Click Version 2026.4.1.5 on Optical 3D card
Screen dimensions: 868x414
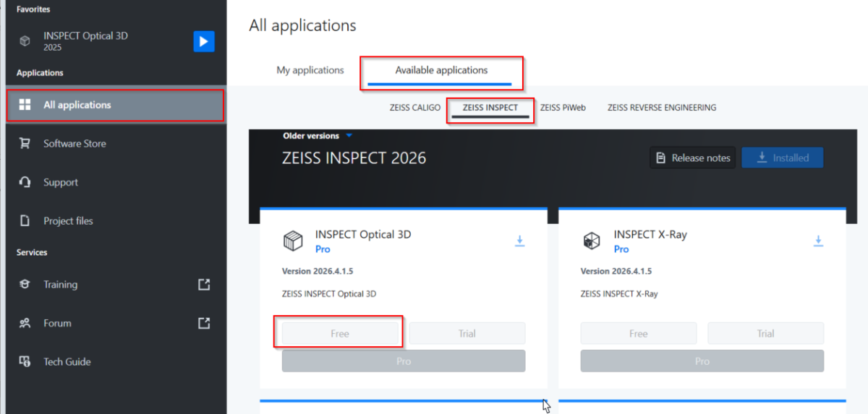(x=318, y=272)
